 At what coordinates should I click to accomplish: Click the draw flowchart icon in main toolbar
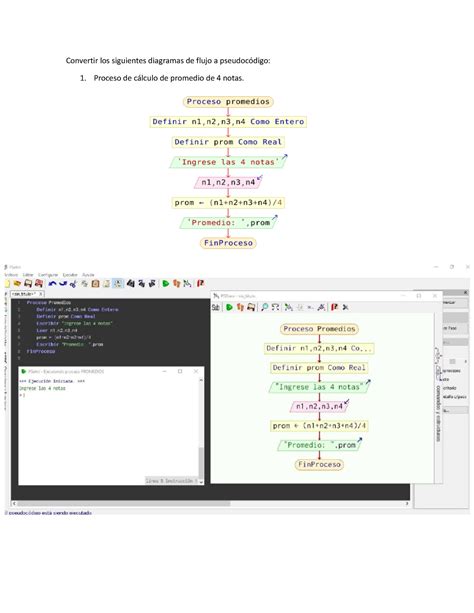pyautogui.click(x=187, y=283)
